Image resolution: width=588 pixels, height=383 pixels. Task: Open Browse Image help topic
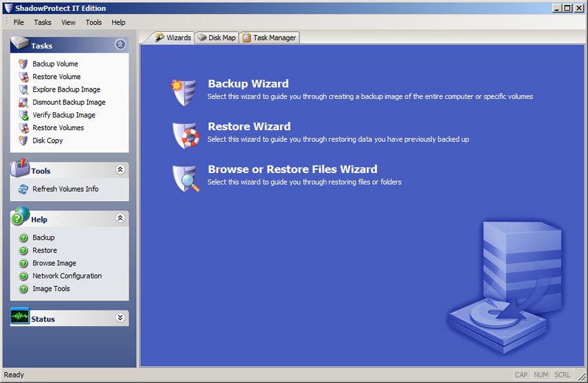click(55, 263)
